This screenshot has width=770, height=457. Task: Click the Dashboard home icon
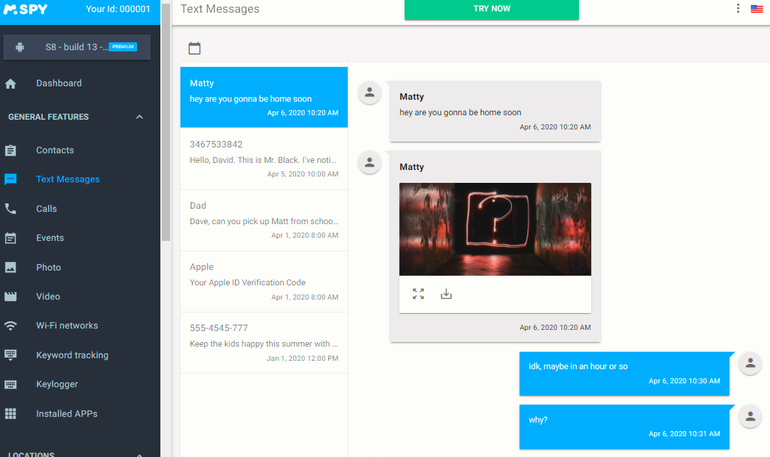click(10, 84)
